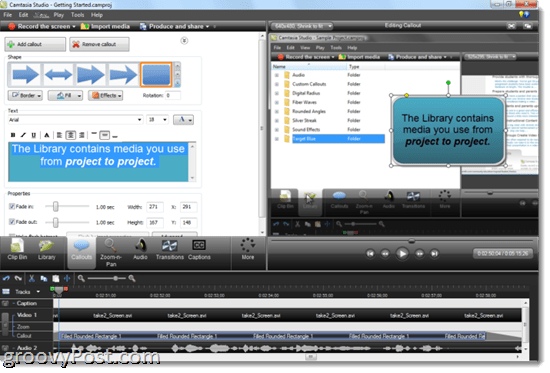Open the Audio tool
This screenshot has height=373, width=550.
[x=140, y=249]
